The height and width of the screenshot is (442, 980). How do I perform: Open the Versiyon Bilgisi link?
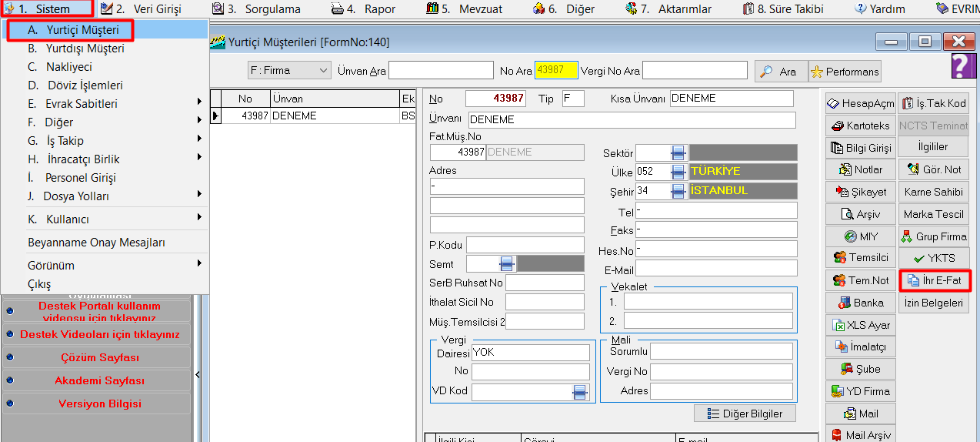(100, 403)
